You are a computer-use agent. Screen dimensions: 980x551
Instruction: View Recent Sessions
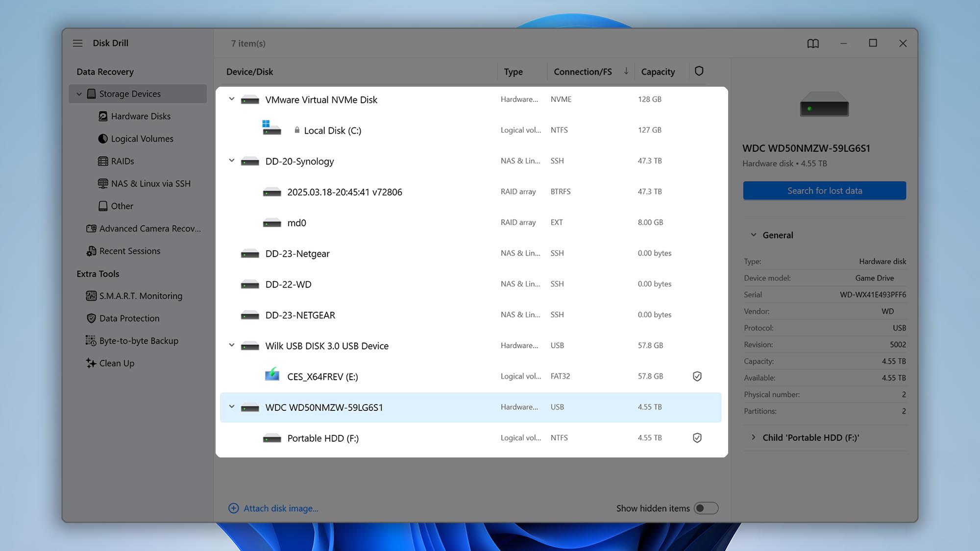pos(129,251)
